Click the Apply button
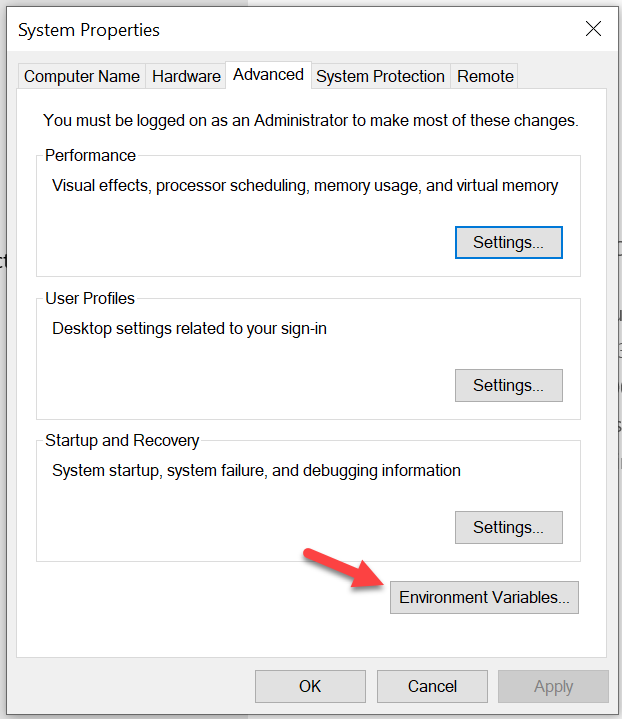This screenshot has height=719, width=622. click(553, 686)
